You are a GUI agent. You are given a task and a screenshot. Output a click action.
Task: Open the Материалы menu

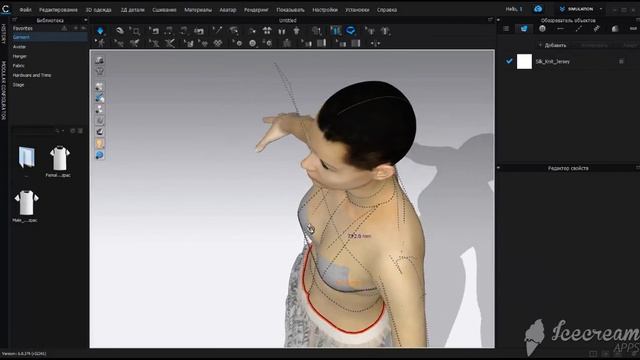point(198,10)
